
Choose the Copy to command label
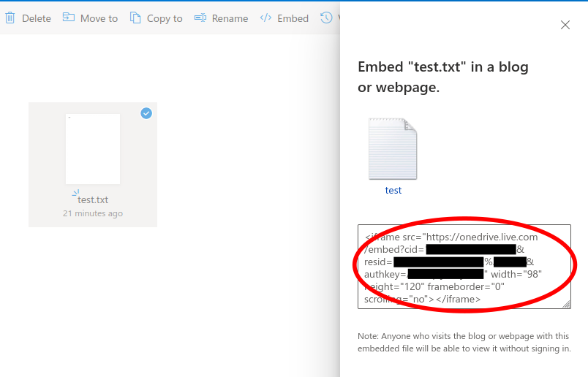165,18
